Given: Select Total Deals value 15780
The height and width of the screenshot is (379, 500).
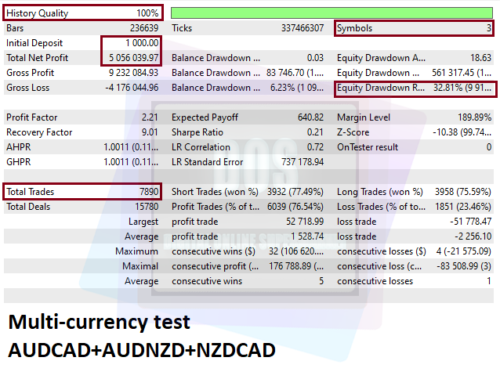Looking at the screenshot, I should point(147,207).
